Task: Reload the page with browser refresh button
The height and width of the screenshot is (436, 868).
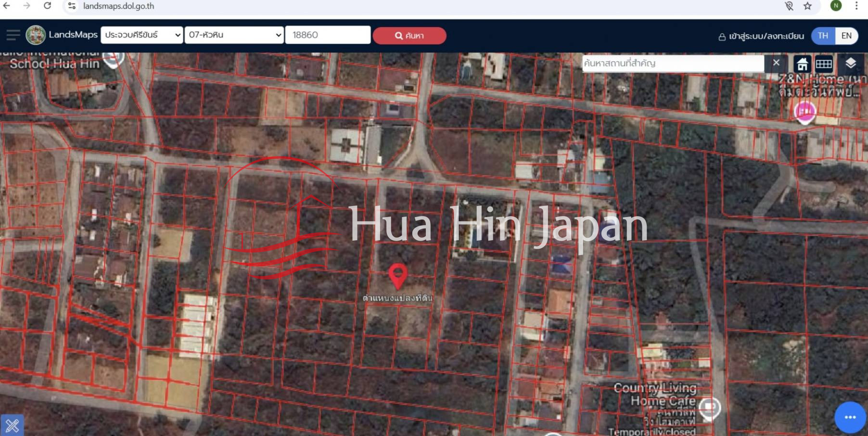Action: point(47,6)
